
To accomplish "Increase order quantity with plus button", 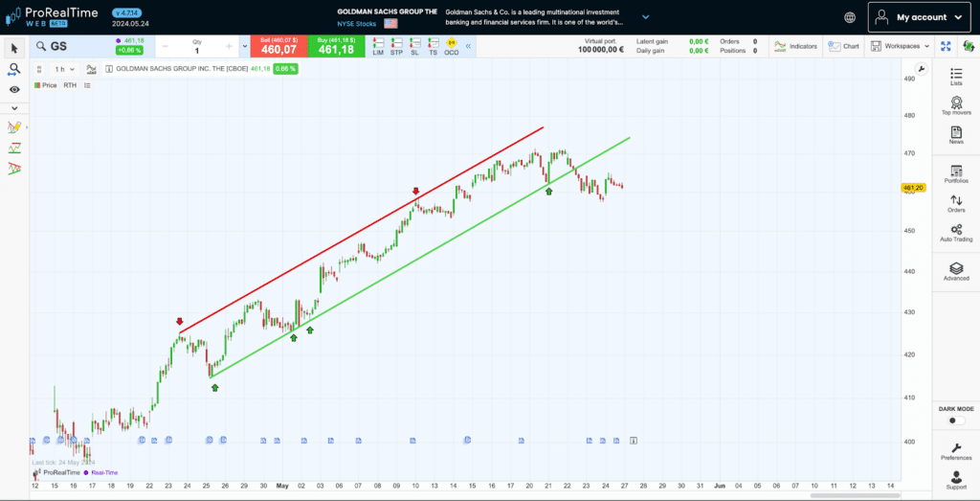I will pos(229,46).
